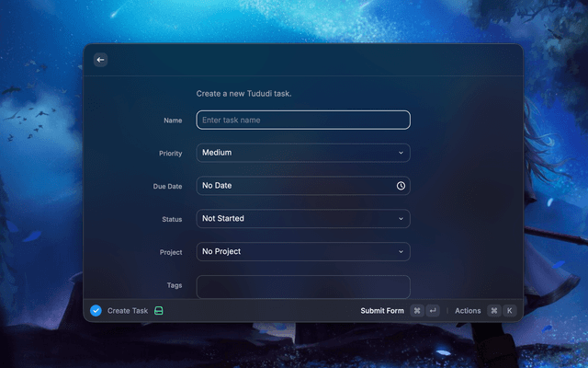The image size is (588, 368).
Task: Expand the Status dropdown showing Not Started
Action: 302,219
